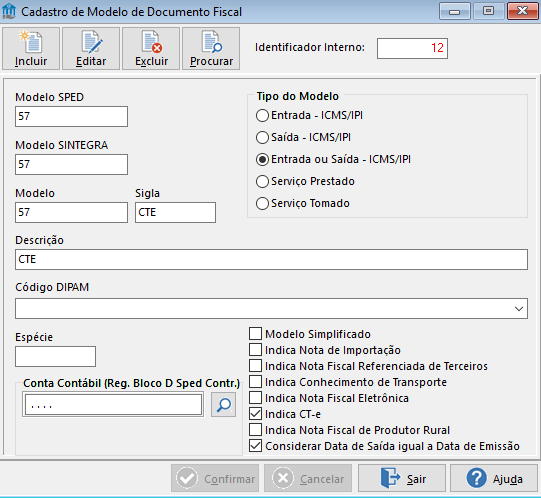
Task: Click the Modelo SINTEGRA input field
Action: [71, 165]
